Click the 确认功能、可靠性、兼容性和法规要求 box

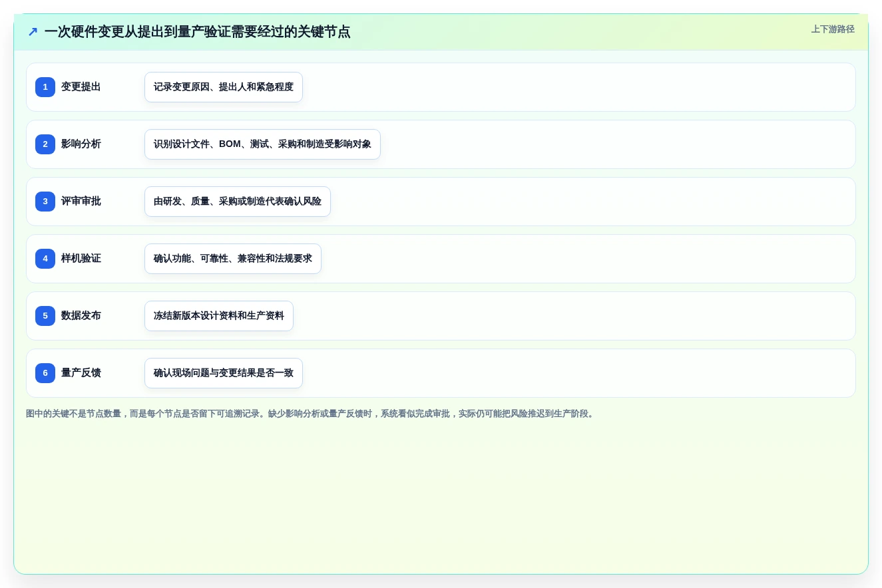(233, 259)
